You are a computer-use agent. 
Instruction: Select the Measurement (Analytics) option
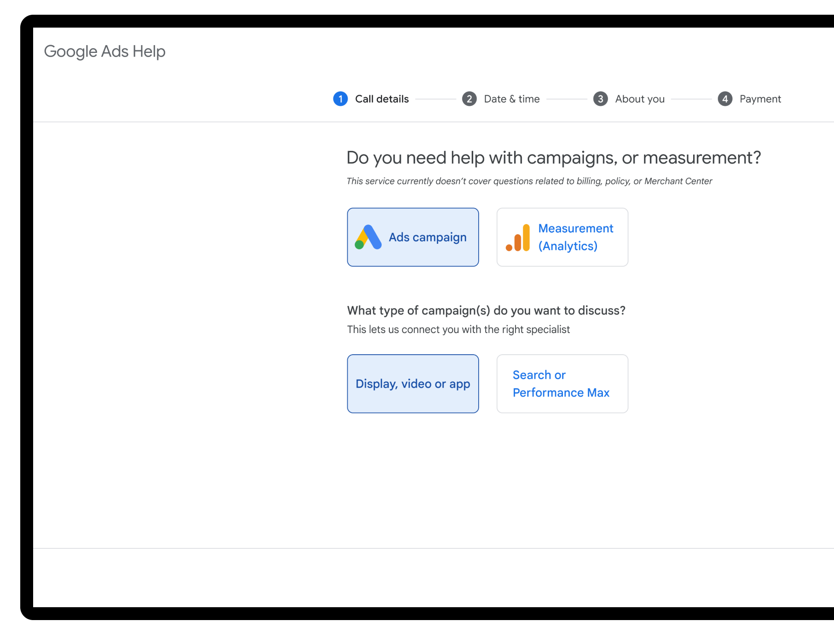point(562,237)
